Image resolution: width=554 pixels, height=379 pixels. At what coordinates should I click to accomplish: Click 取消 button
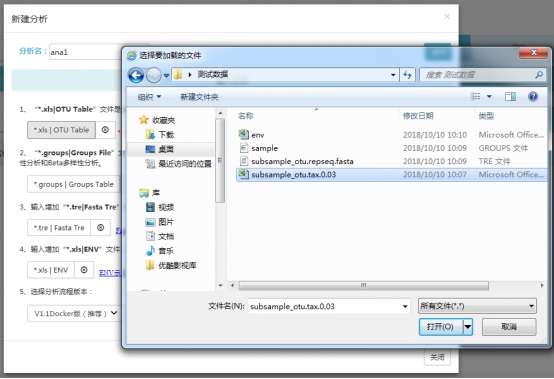click(x=509, y=327)
